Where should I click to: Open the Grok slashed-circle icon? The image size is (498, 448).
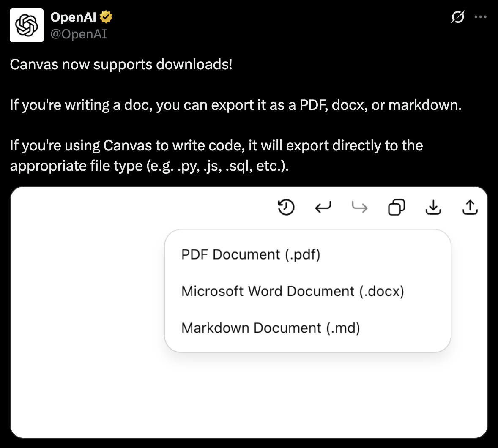(457, 17)
